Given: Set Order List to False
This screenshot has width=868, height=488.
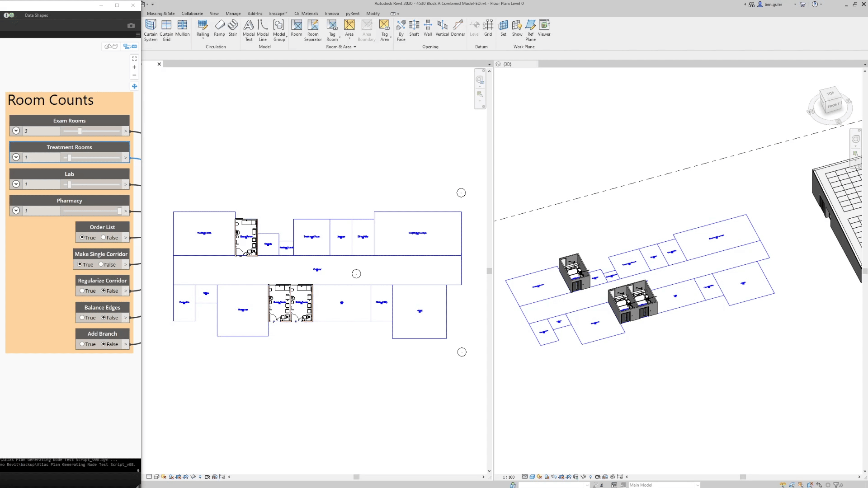Looking at the screenshot, I should coord(104,237).
